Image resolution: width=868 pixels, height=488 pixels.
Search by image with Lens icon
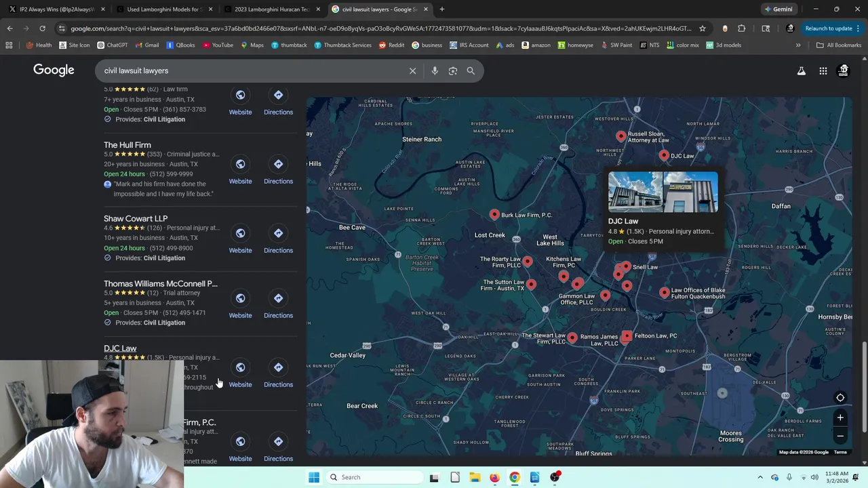tap(453, 70)
